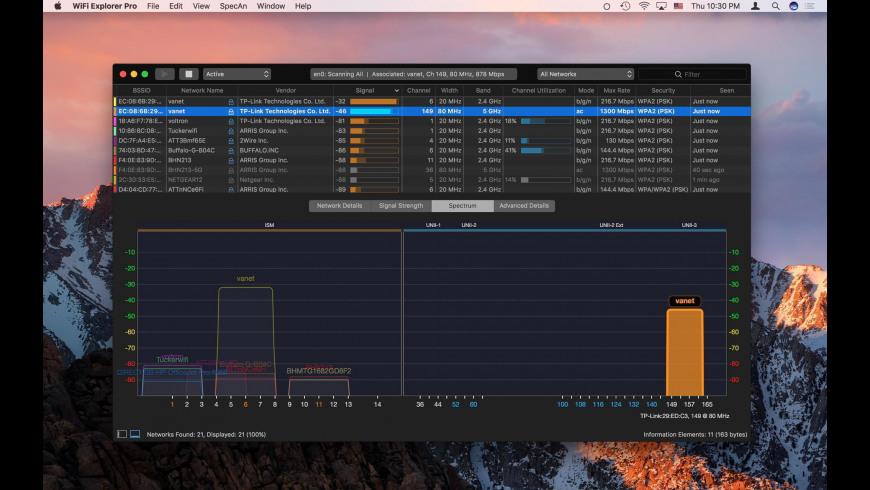
Task: Open the Advanced Details tab
Action: click(x=524, y=206)
